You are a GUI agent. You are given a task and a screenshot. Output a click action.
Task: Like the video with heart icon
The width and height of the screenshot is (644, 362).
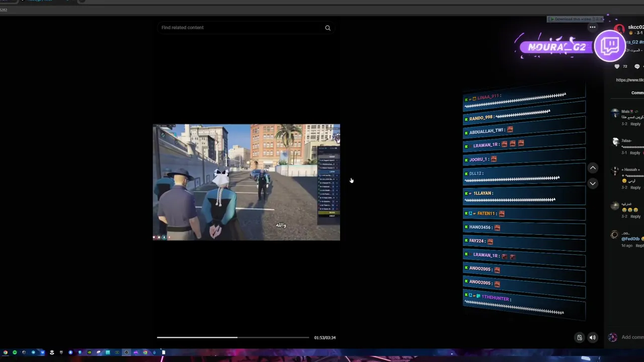(x=617, y=66)
